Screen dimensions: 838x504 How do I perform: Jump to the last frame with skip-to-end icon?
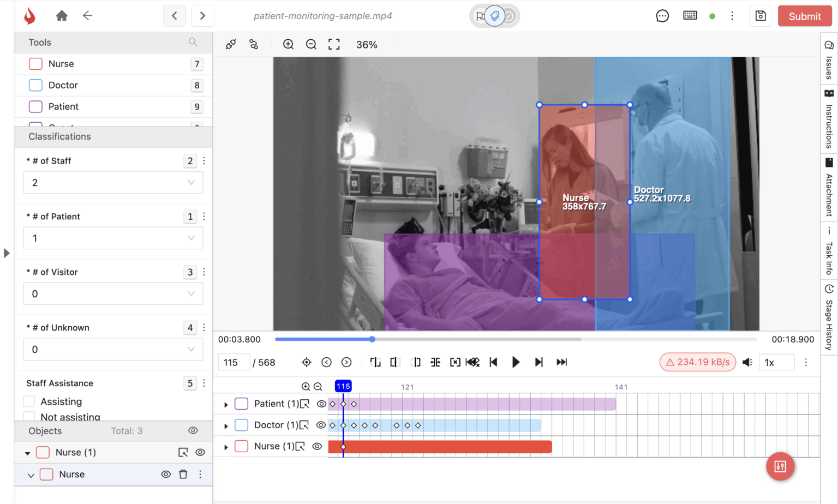pos(561,362)
